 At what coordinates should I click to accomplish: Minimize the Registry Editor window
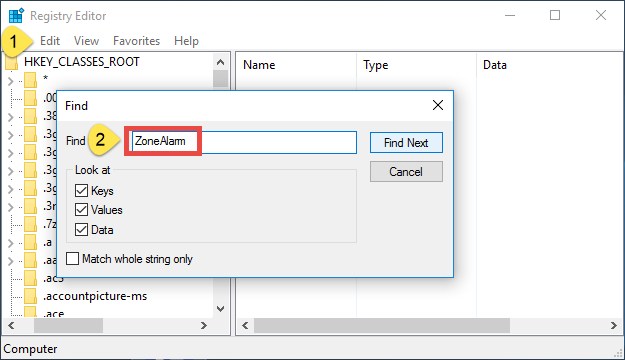pos(510,16)
